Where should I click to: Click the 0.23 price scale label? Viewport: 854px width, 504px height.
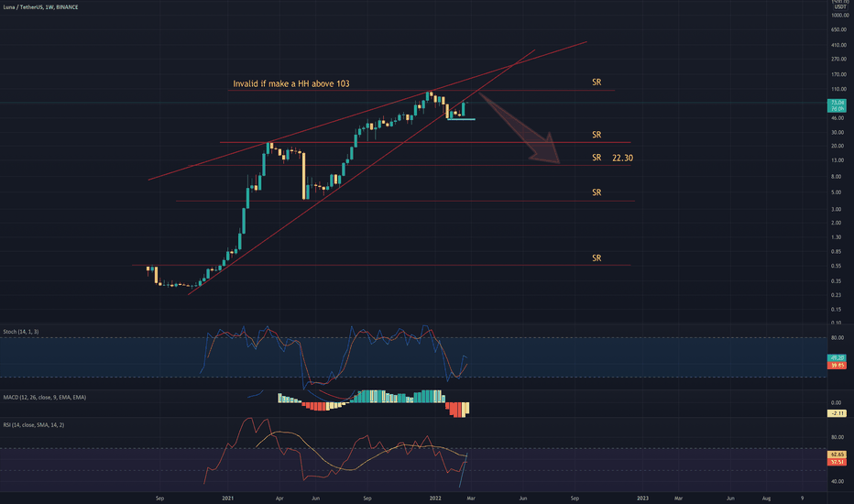pos(838,295)
